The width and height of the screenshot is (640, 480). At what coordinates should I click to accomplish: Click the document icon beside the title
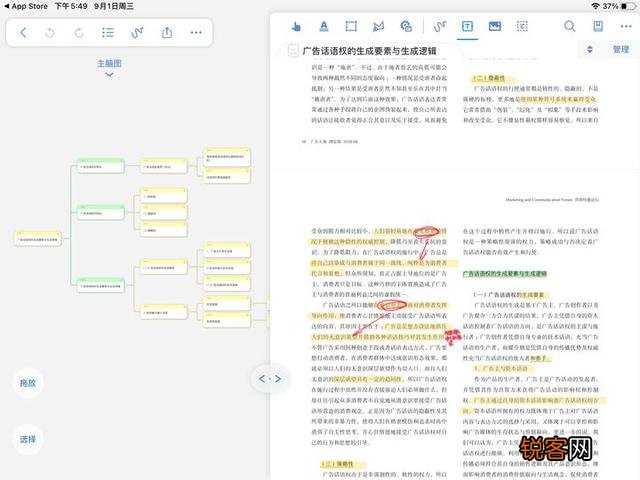[x=293, y=51]
